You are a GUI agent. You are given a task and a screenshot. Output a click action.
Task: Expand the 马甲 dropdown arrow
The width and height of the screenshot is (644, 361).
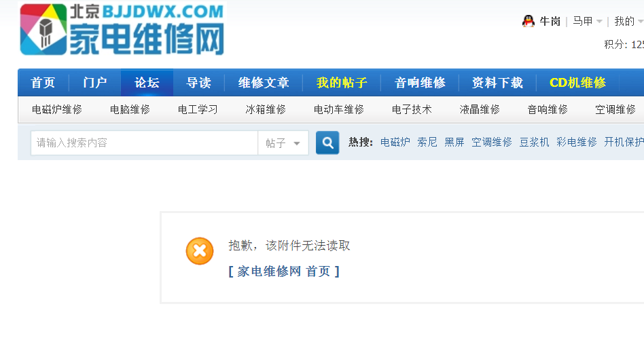pyautogui.click(x=599, y=22)
